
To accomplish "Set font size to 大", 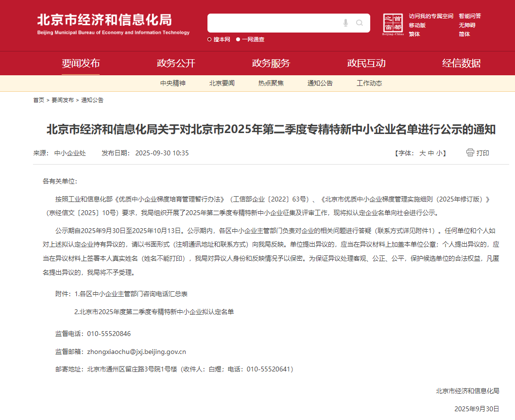I will (x=422, y=153).
